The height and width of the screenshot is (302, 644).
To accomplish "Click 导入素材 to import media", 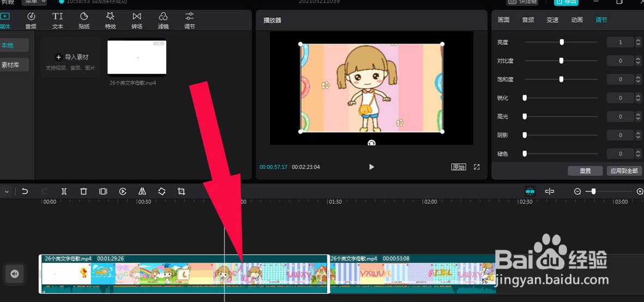I will [70, 57].
